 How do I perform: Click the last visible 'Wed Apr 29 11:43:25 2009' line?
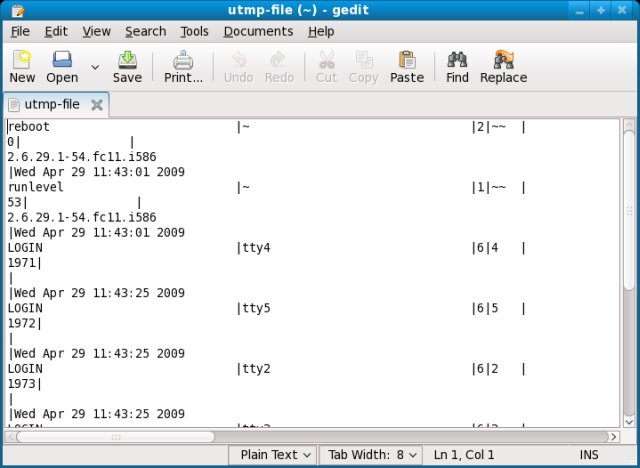click(x=99, y=414)
